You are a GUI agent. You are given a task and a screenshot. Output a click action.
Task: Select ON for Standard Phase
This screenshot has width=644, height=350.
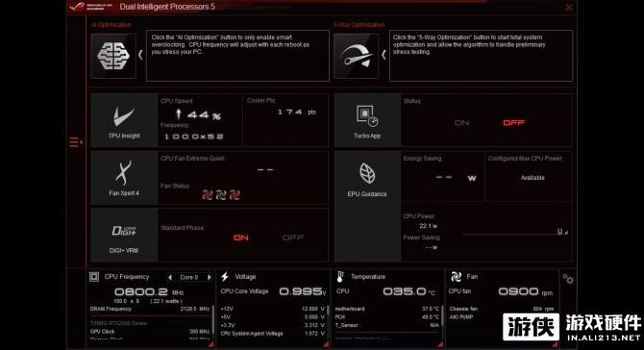click(x=241, y=237)
